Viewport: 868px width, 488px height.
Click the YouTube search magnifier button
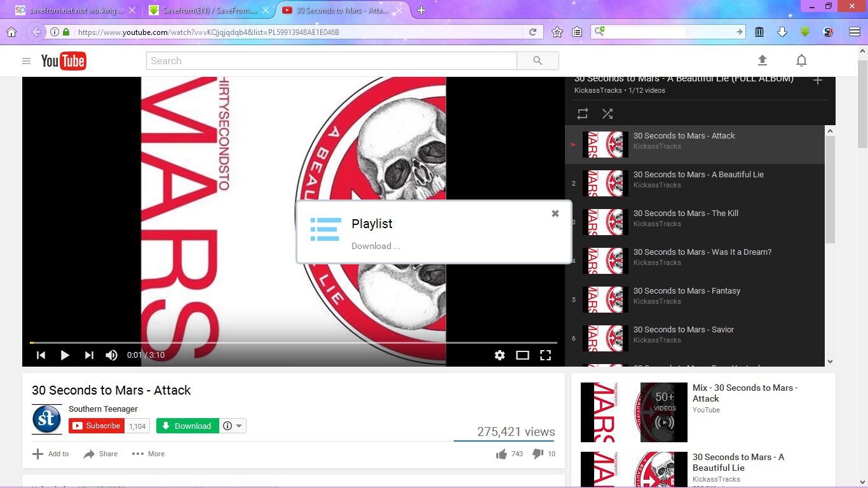pos(538,61)
